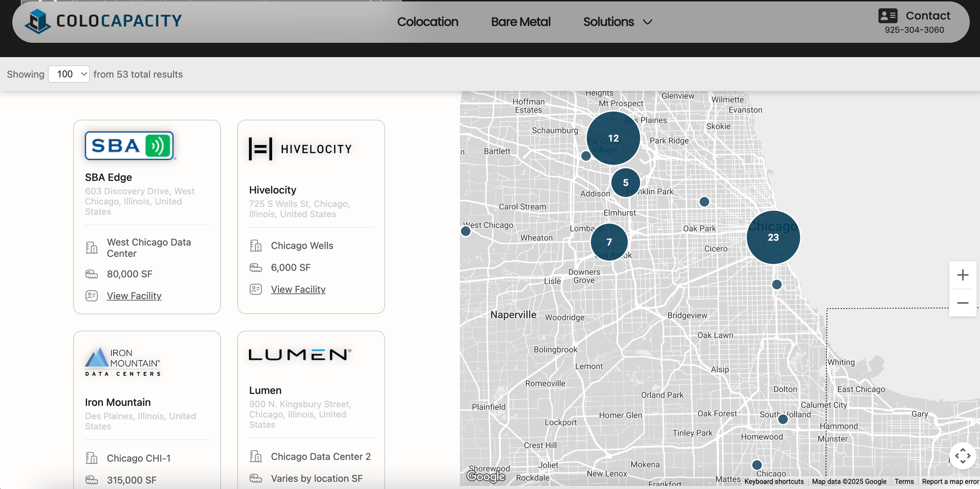Click the Lumen logo
This screenshot has width=980, height=489.
(x=299, y=355)
